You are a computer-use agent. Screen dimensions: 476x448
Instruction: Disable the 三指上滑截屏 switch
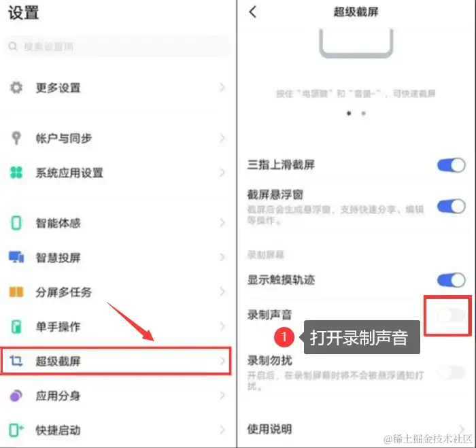(451, 165)
